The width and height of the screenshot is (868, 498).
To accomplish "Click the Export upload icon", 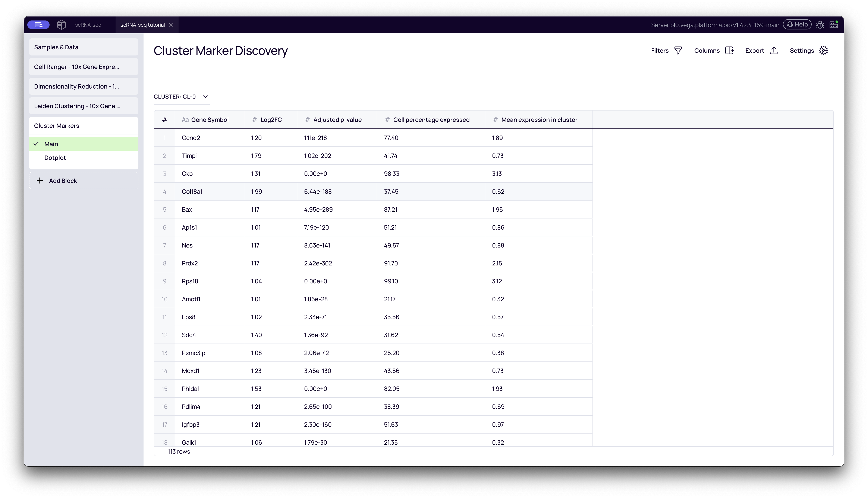I will coord(774,50).
